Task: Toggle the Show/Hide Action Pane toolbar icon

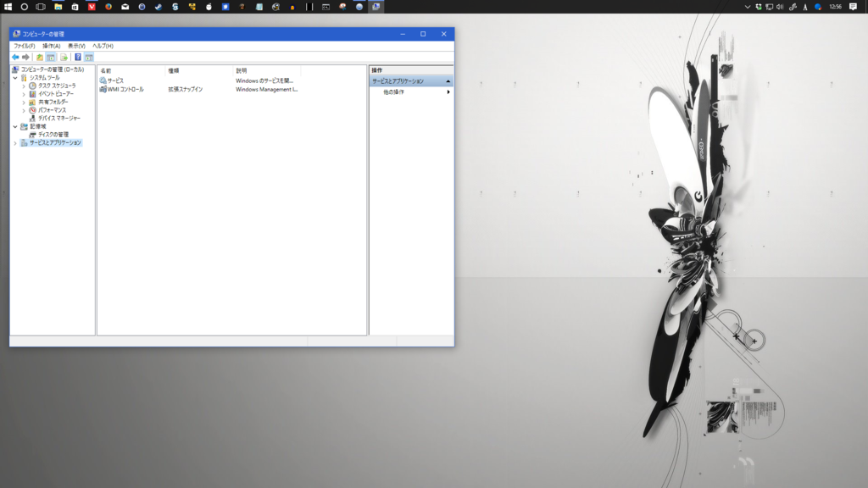Action: click(x=89, y=57)
